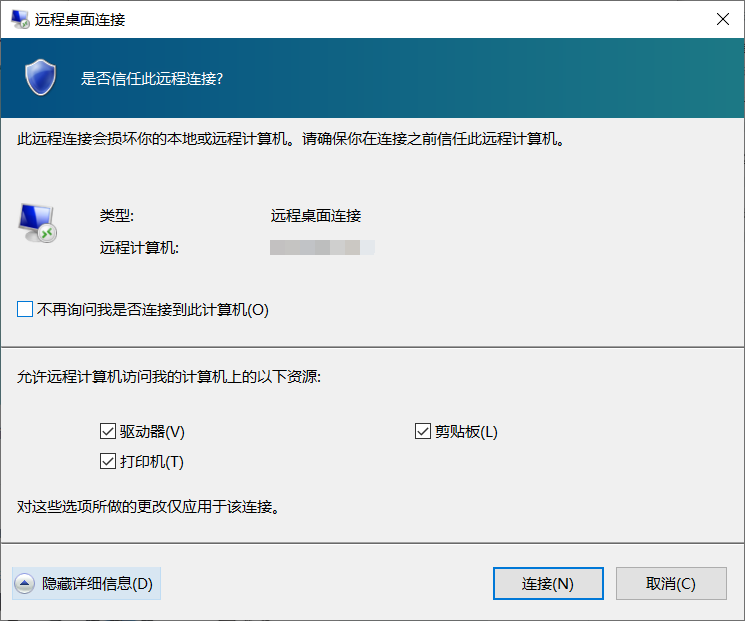
Task: Uncheck the 打印机(T) checkbox
Action: coord(108,461)
